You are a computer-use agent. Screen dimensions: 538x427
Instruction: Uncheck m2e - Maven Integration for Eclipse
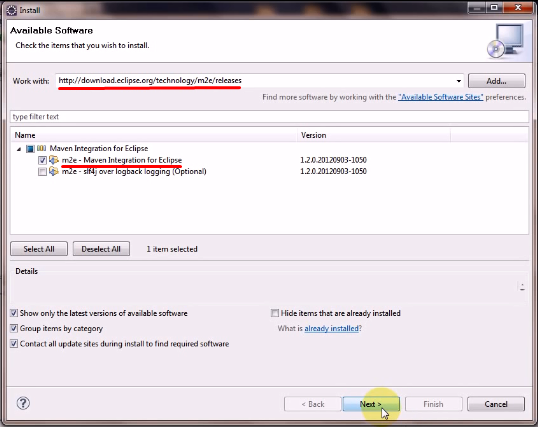[x=42, y=160]
